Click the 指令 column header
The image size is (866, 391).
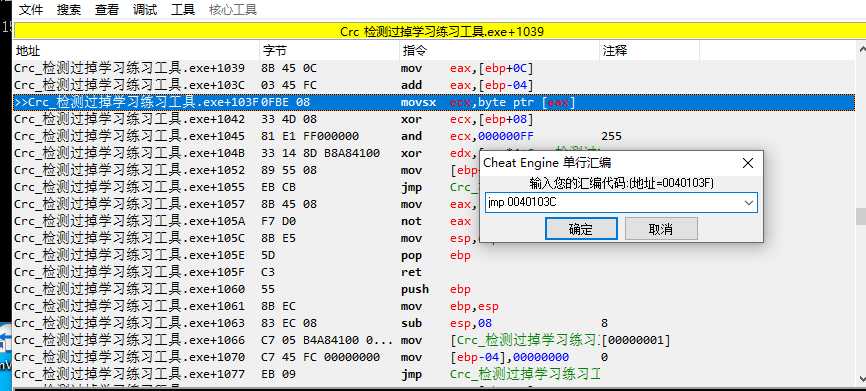[500, 51]
